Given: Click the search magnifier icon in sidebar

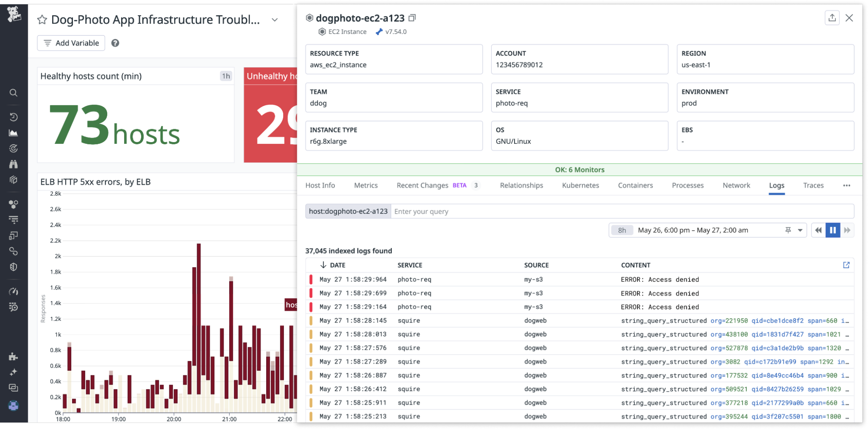Looking at the screenshot, I should tap(13, 93).
